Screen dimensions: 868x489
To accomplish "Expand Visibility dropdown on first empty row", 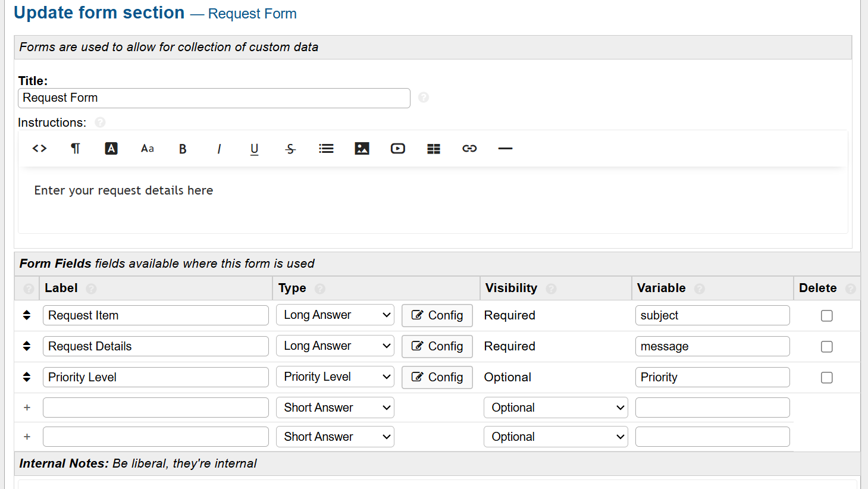I will (x=555, y=408).
